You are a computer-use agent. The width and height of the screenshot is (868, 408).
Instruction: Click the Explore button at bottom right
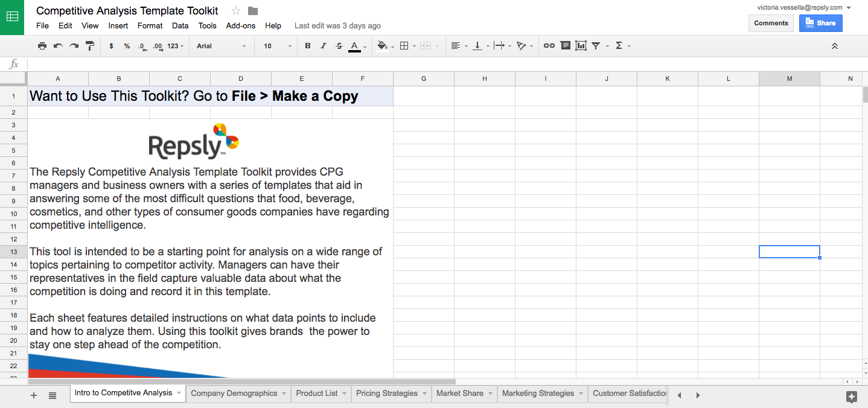tap(852, 397)
